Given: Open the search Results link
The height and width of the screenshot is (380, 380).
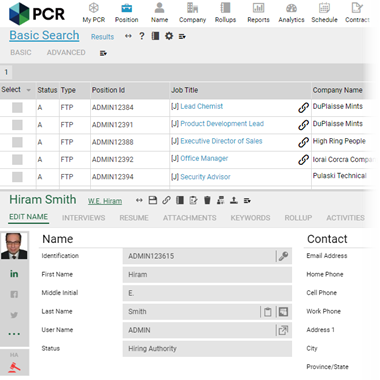Looking at the screenshot, I should pos(102,37).
